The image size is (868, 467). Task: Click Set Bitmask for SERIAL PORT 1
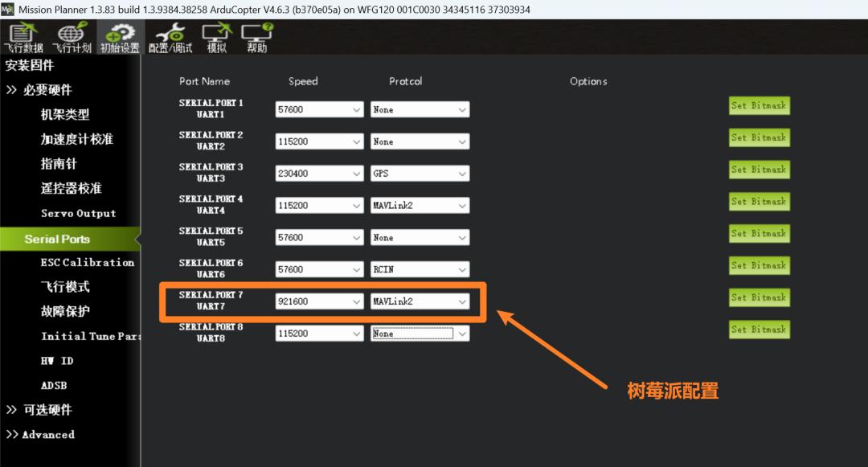click(759, 105)
